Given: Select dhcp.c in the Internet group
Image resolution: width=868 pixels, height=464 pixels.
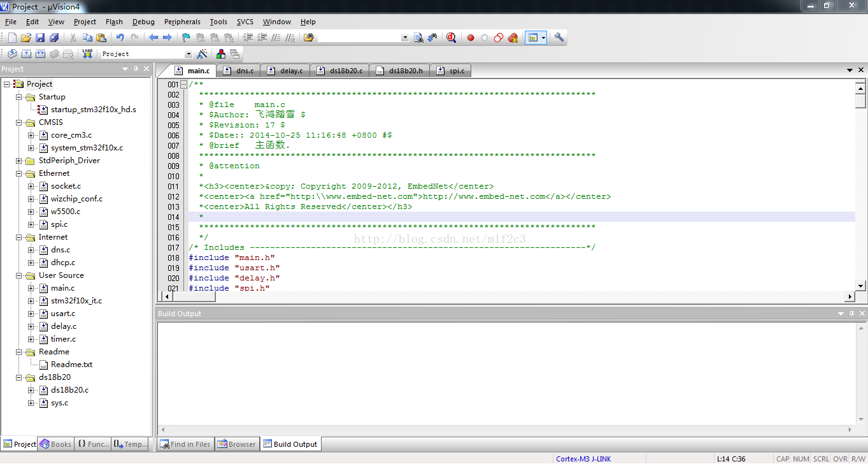Looking at the screenshot, I should point(63,263).
